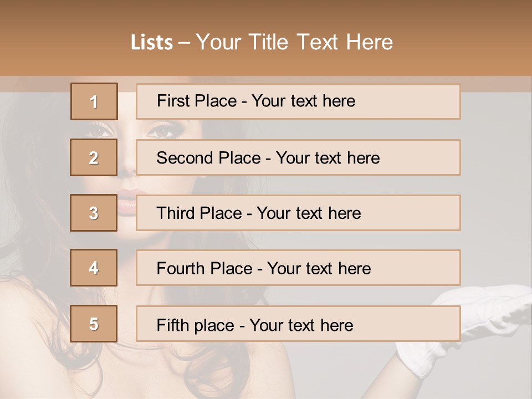Select the "Your Title Text Here" heading

(294, 42)
